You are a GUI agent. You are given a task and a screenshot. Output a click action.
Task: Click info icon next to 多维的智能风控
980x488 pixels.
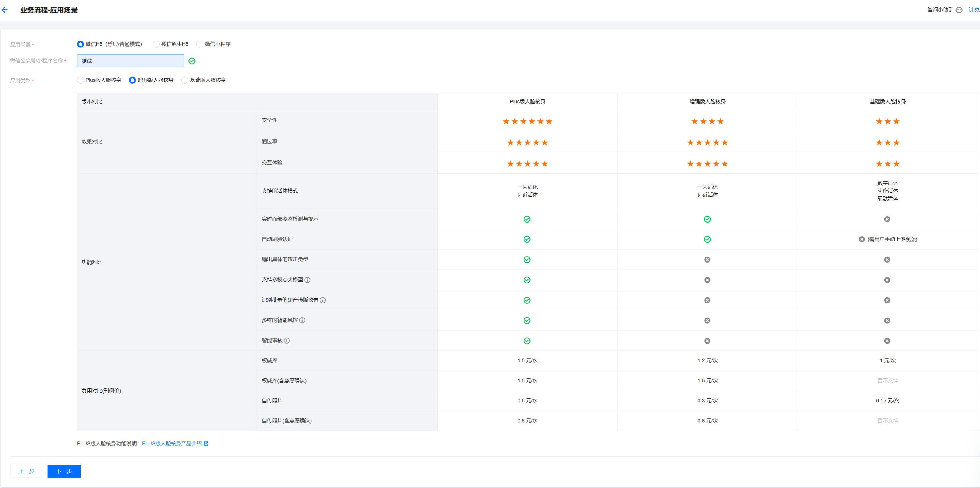(x=302, y=320)
